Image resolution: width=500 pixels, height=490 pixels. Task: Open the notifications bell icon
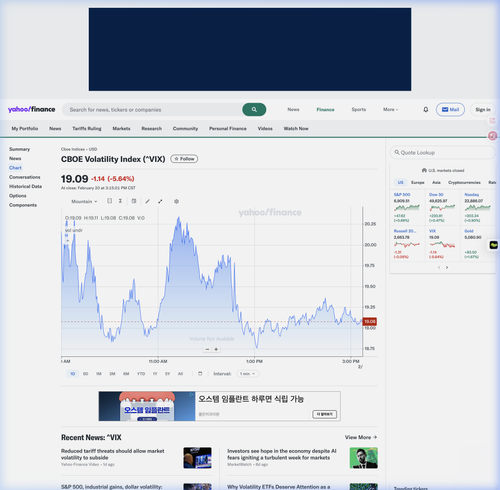point(426,109)
